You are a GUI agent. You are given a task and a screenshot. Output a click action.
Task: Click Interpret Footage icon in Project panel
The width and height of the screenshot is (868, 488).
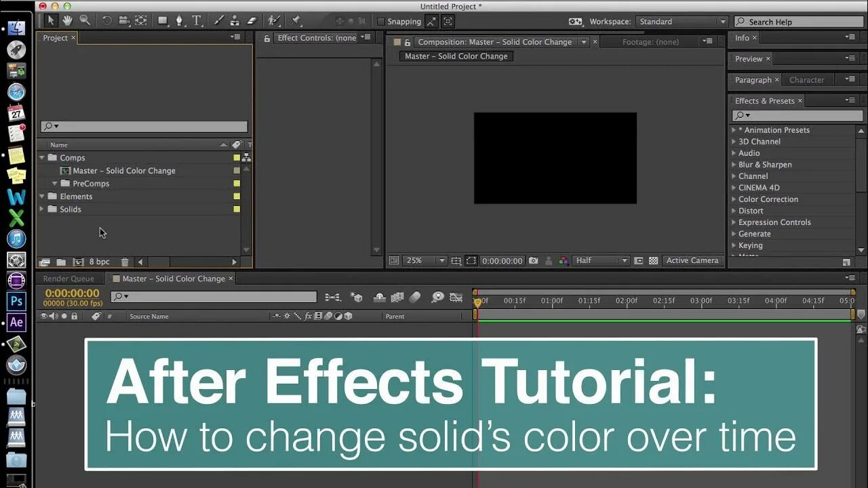tap(45, 262)
